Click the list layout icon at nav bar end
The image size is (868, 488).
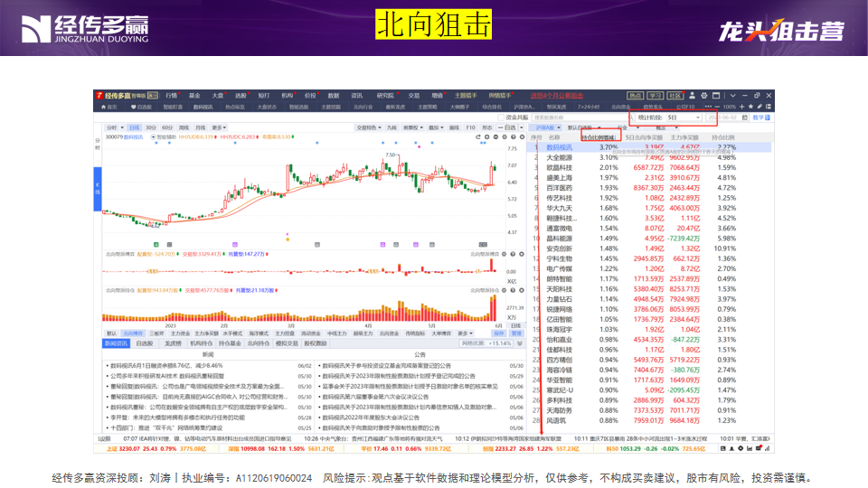(769, 107)
